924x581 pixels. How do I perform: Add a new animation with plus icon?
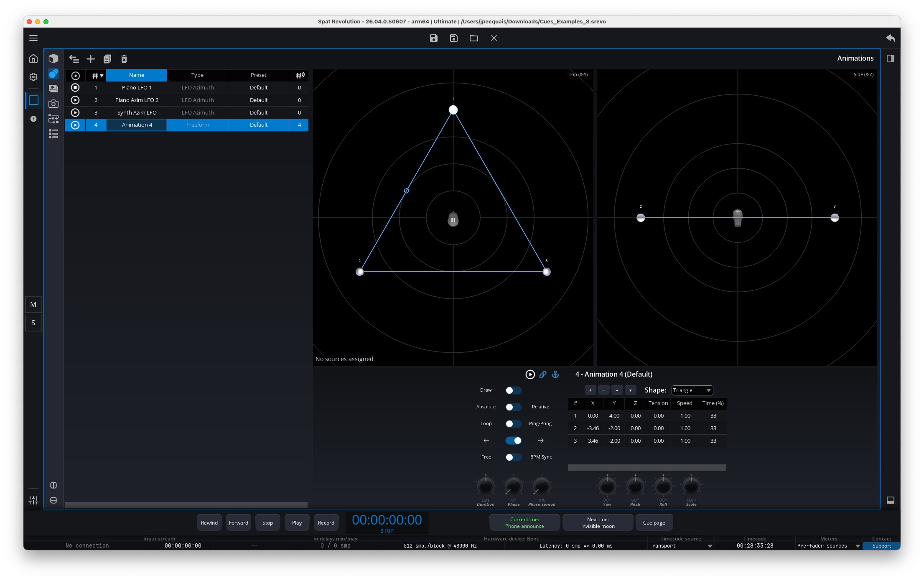click(91, 59)
